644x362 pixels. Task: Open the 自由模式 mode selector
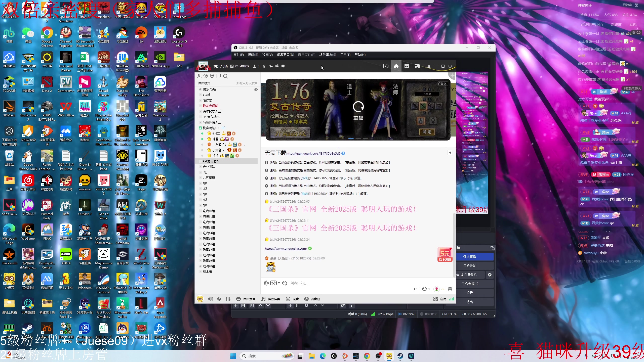pyautogui.click(x=204, y=83)
